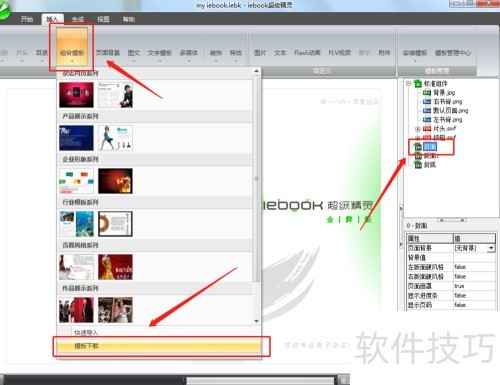Image resolution: width=500 pixels, height=385 pixels.
Task: Choose the dark red flame 企业形象系列 template
Action: (115, 181)
